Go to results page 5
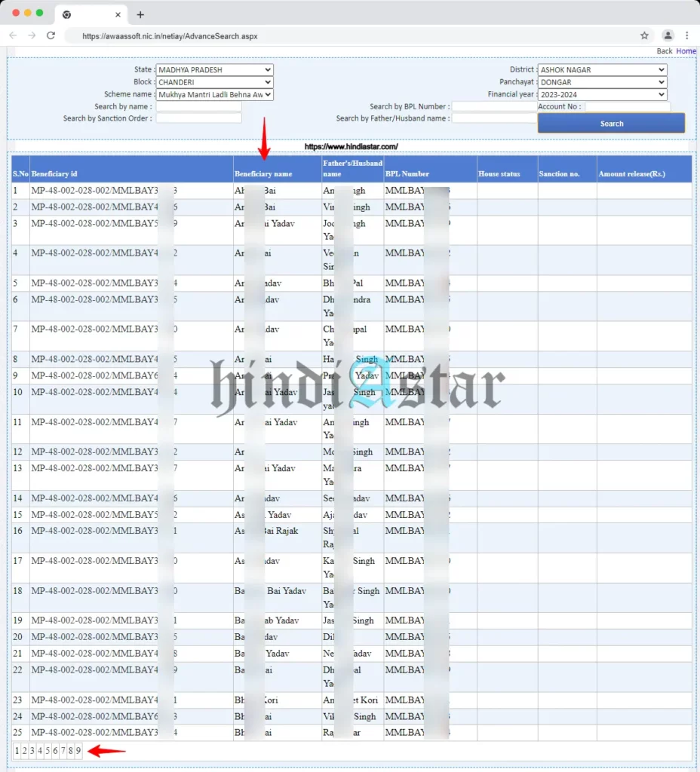The height and width of the screenshot is (772, 700). (x=48, y=751)
